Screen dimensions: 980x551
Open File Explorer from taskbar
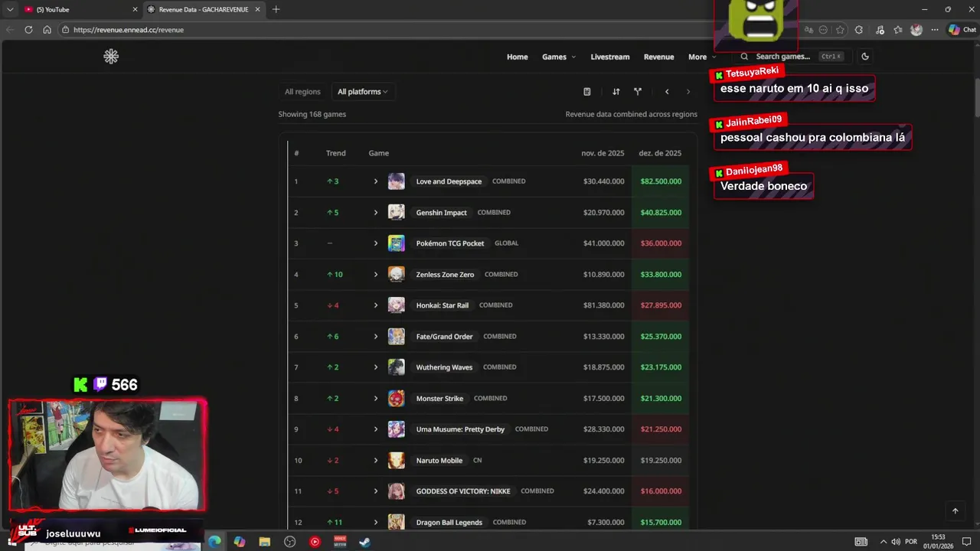tap(265, 542)
